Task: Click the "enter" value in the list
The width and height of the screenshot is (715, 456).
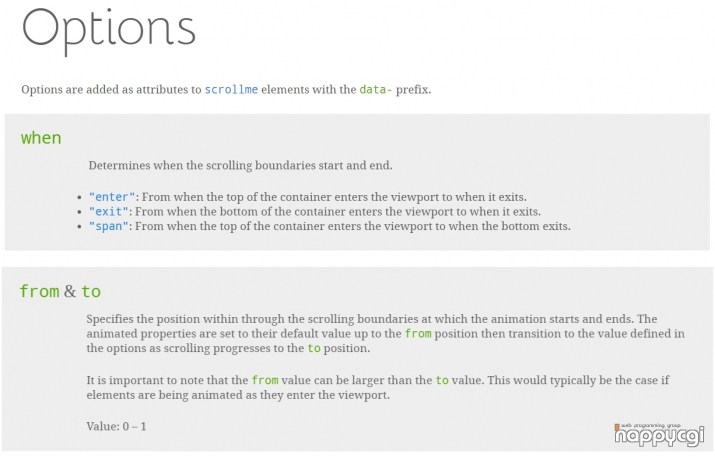Action: [112, 197]
